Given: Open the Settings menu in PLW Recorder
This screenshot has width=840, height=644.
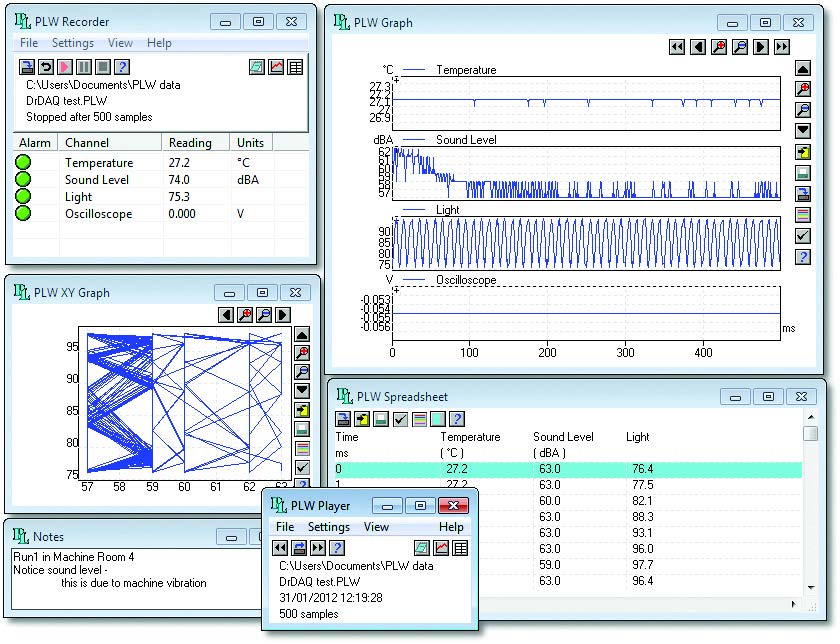Looking at the screenshot, I should pyautogui.click(x=72, y=43).
